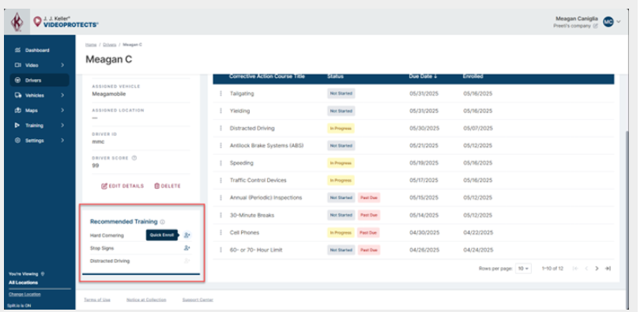The image size is (644, 312).
Task: Click the Tailgating course title
Action: point(242,93)
